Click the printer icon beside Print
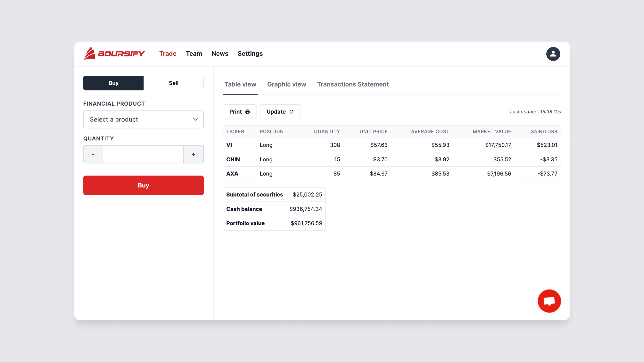 [x=248, y=112]
